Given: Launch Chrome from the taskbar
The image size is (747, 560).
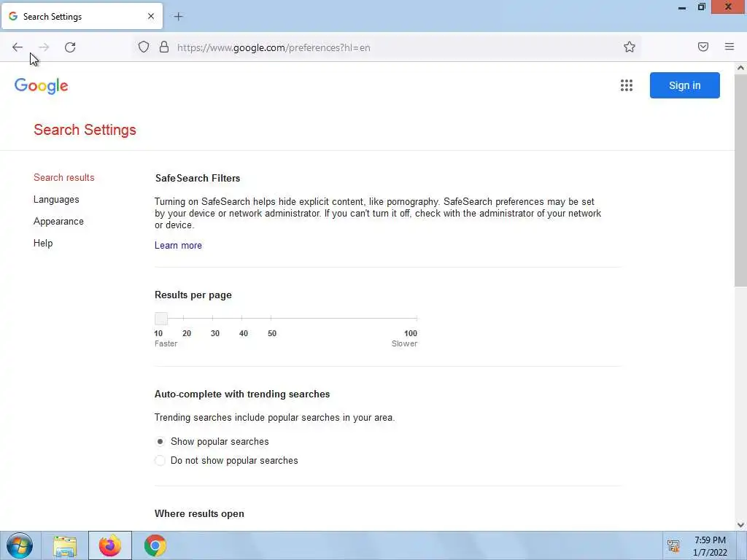Looking at the screenshot, I should tap(155, 545).
